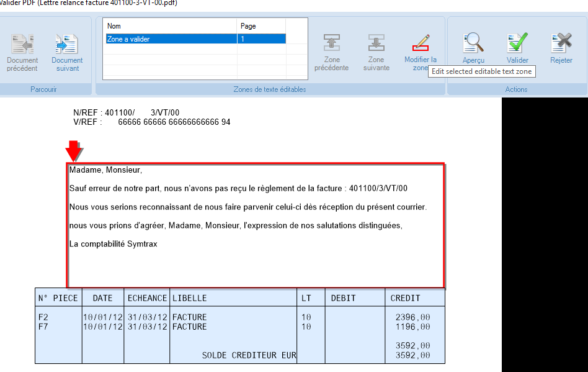Click the N° PIECE table header
The height and width of the screenshot is (372, 588).
(58, 298)
